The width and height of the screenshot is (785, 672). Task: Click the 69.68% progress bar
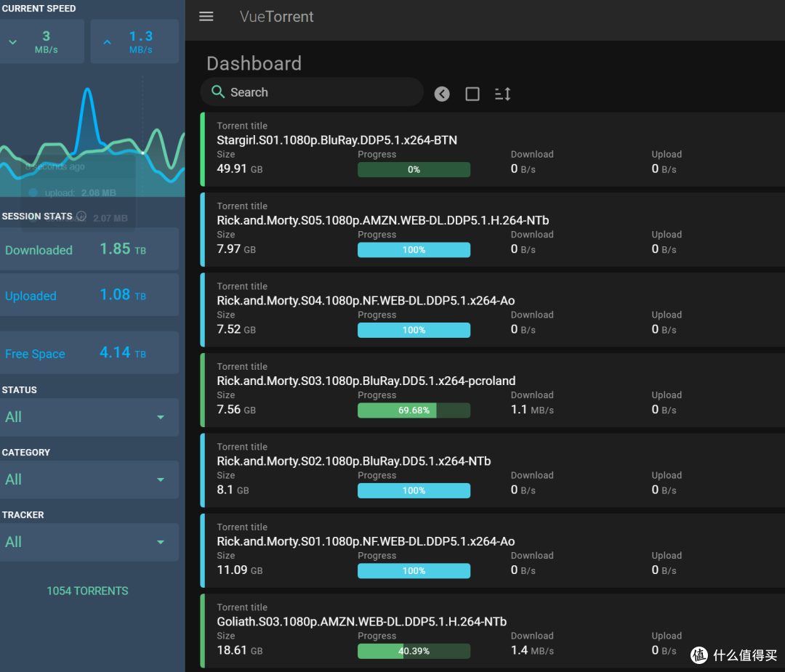tap(414, 410)
